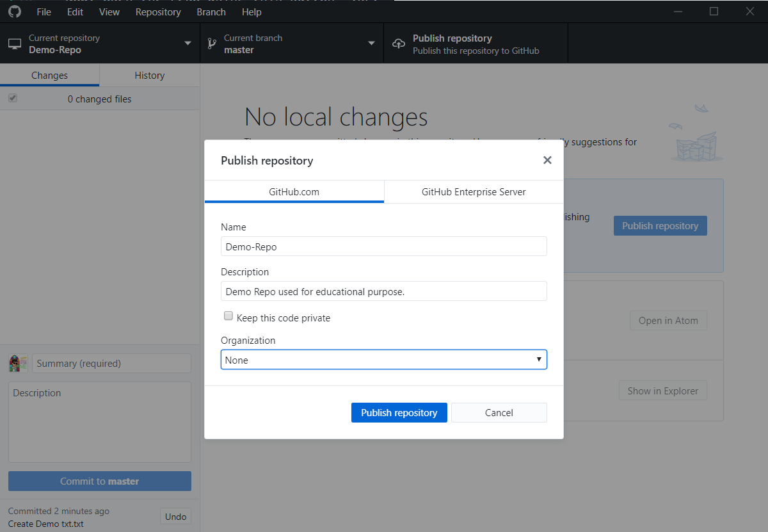Click the '0 changed files' label
Screen dimensions: 768x532
point(100,99)
